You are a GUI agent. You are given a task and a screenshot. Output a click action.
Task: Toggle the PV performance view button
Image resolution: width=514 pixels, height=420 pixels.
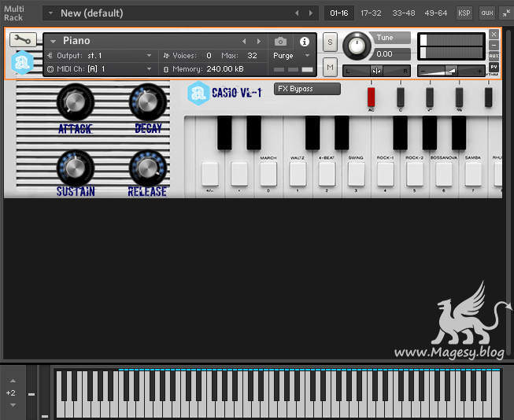(494, 67)
